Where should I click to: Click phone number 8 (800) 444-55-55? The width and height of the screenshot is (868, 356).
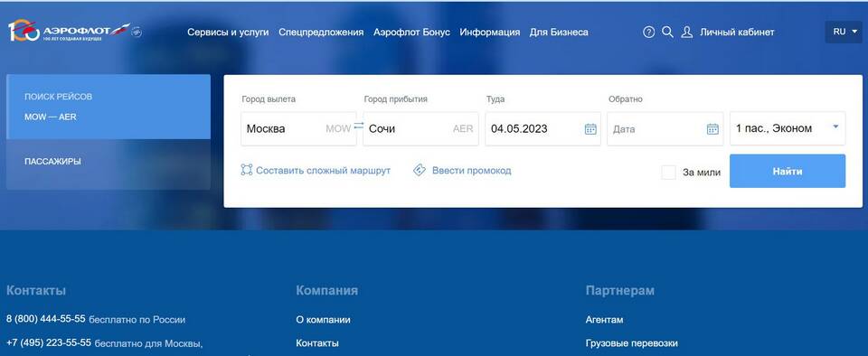[46, 319]
